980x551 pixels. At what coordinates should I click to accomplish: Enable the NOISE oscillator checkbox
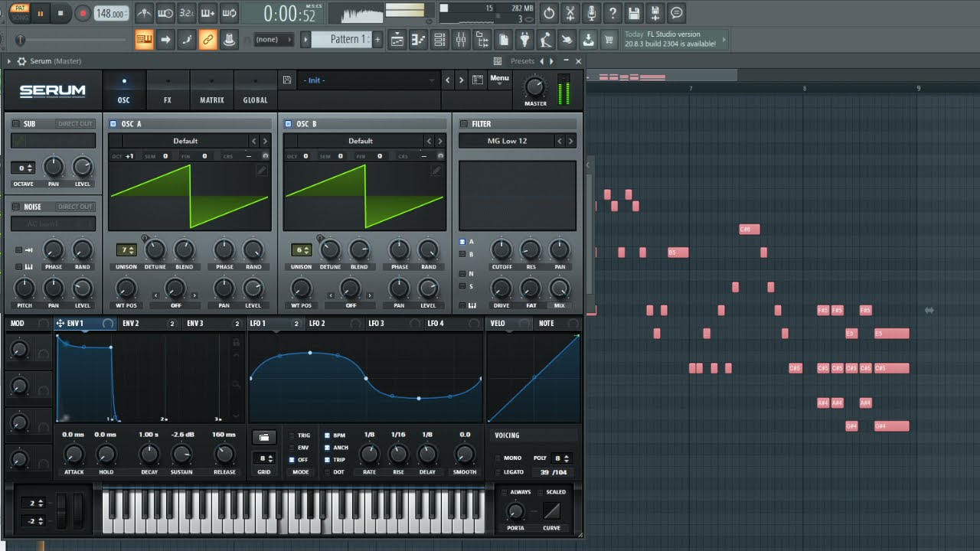(x=16, y=207)
